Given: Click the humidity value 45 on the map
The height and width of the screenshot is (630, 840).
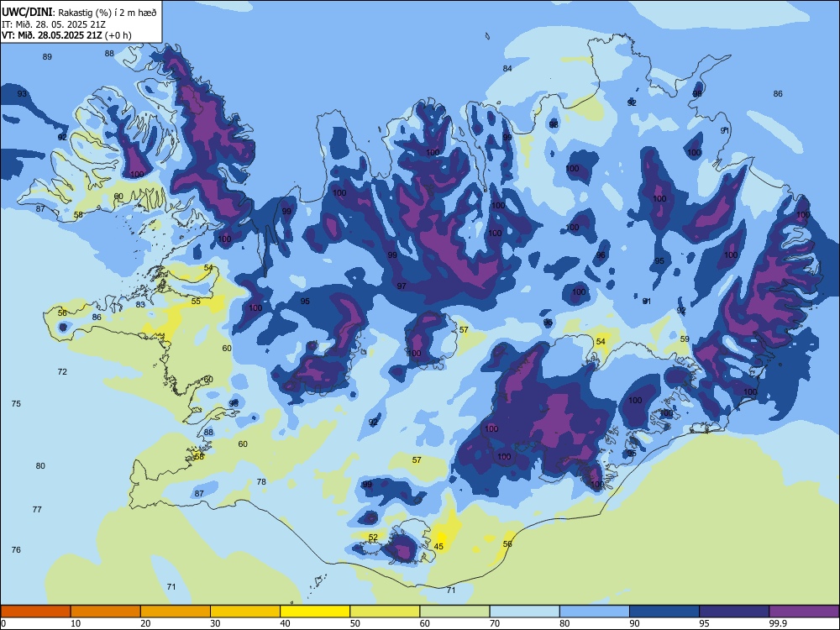Looking at the screenshot, I should (x=438, y=547).
